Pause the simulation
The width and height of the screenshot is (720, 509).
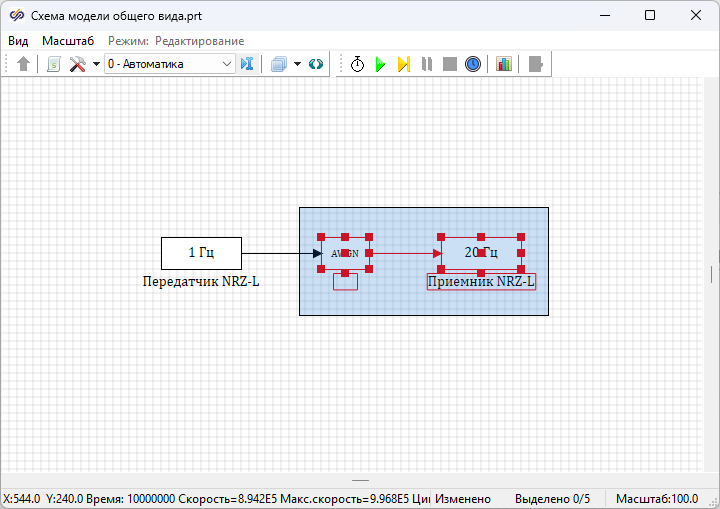[427, 64]
